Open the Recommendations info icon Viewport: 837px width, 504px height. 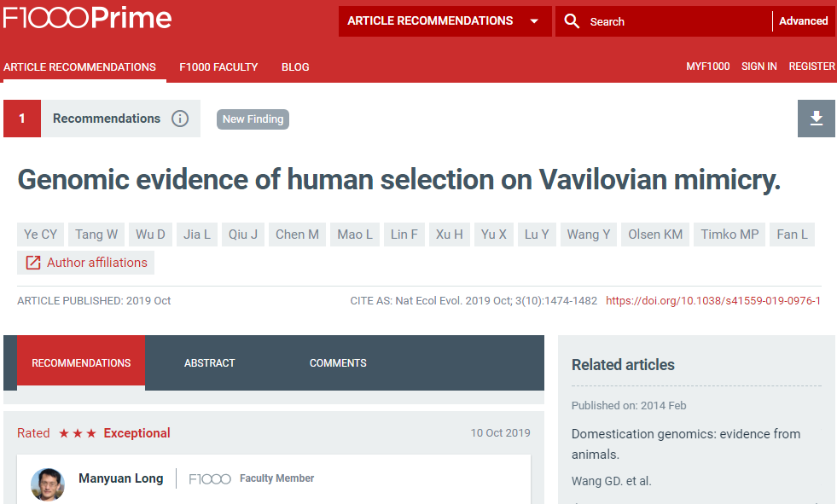180,119
